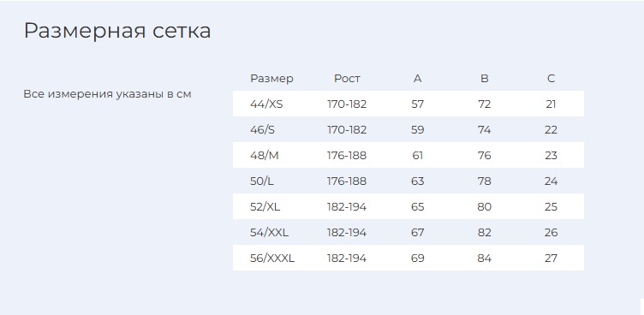Click value 26 in the 54/XXL row
This screenshot has width=644, height=315.
click(551, 233)
